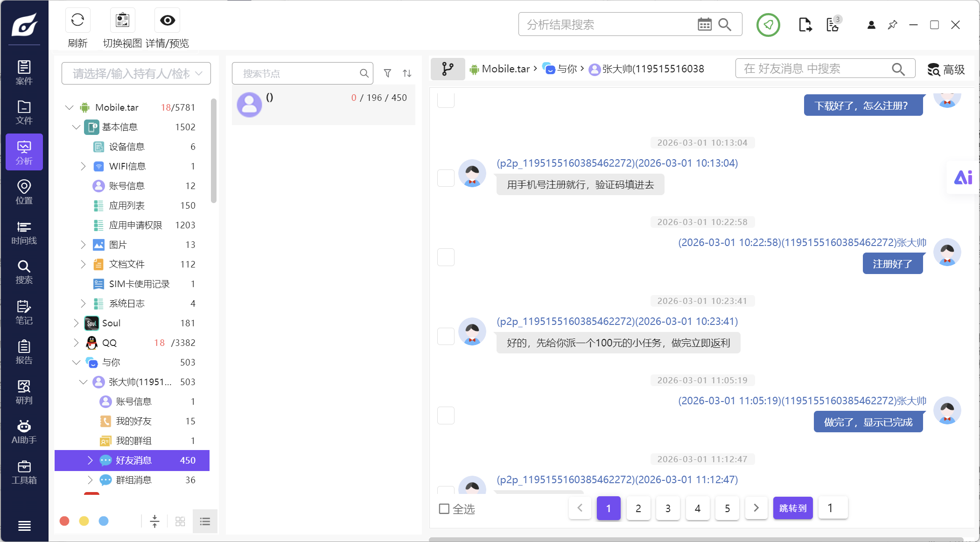The height and width of the screenshot is (542, 980).
Task: Open 时间线 in the sidebar
Action: pos(24,232)
